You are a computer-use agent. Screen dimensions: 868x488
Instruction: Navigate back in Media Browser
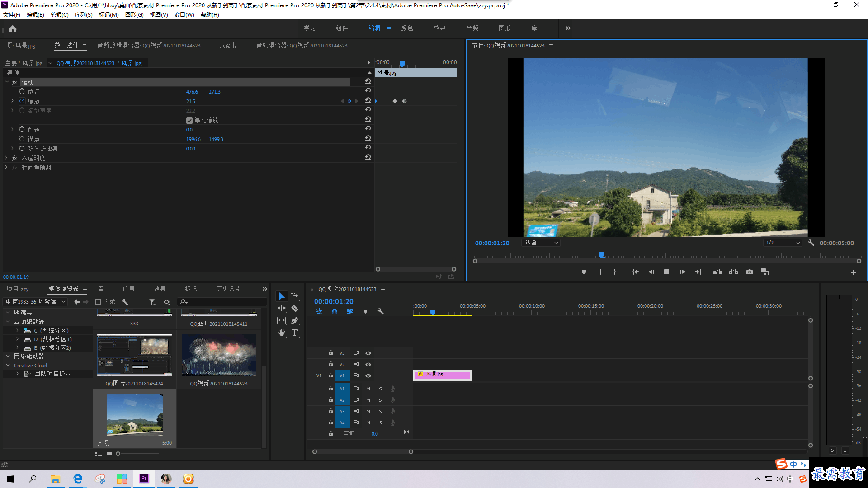77,302
